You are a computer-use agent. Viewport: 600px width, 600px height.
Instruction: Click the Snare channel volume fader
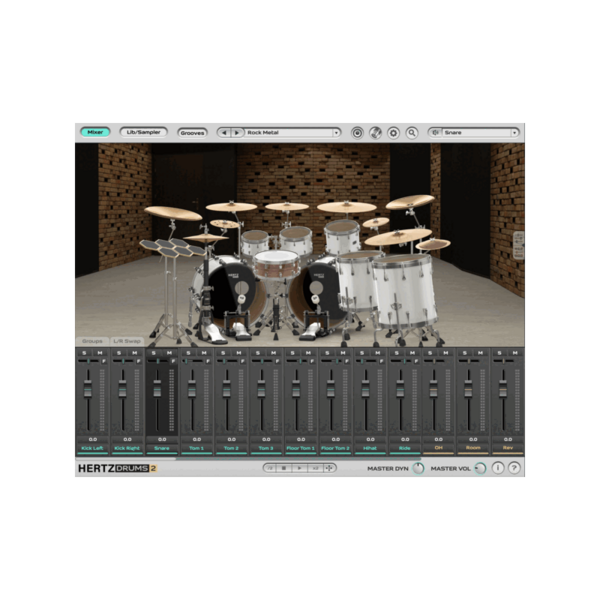[x=157, y=389]
